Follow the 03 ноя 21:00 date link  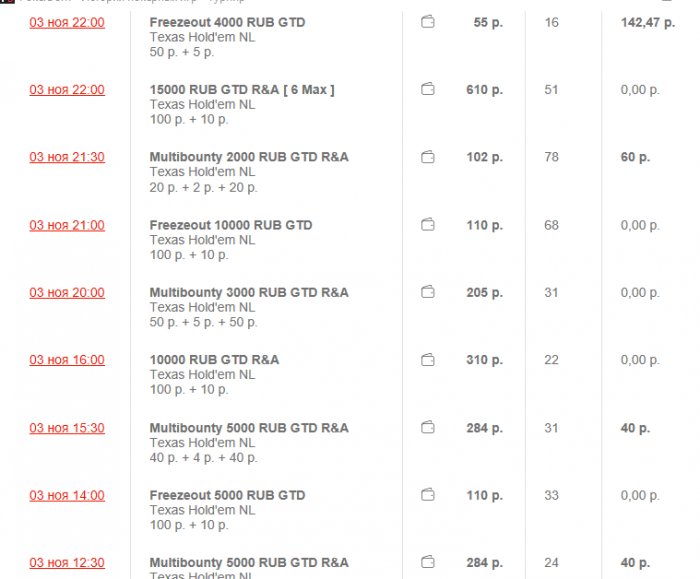tap(66, 225)
